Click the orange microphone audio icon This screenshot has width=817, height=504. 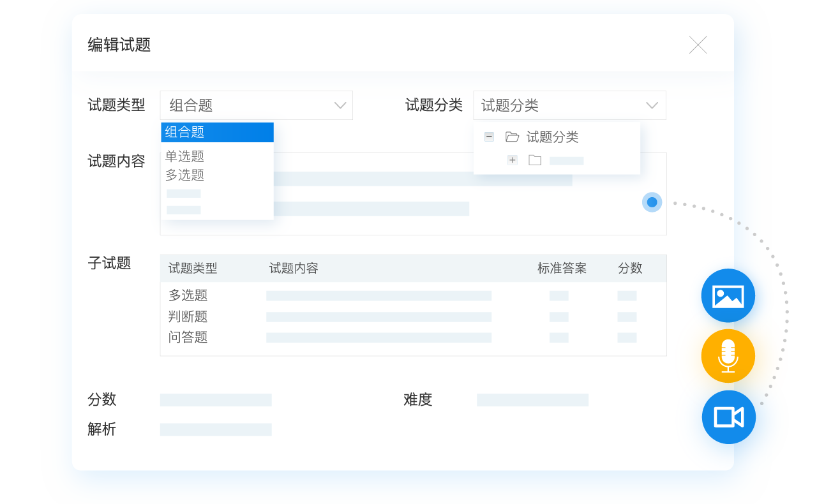[x=728, y=356]
